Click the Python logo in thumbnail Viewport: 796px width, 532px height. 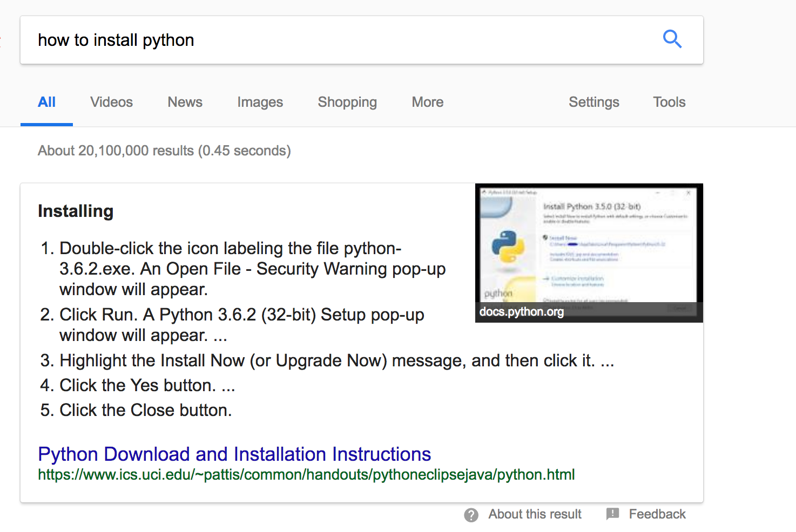click(x=508, y=247)
